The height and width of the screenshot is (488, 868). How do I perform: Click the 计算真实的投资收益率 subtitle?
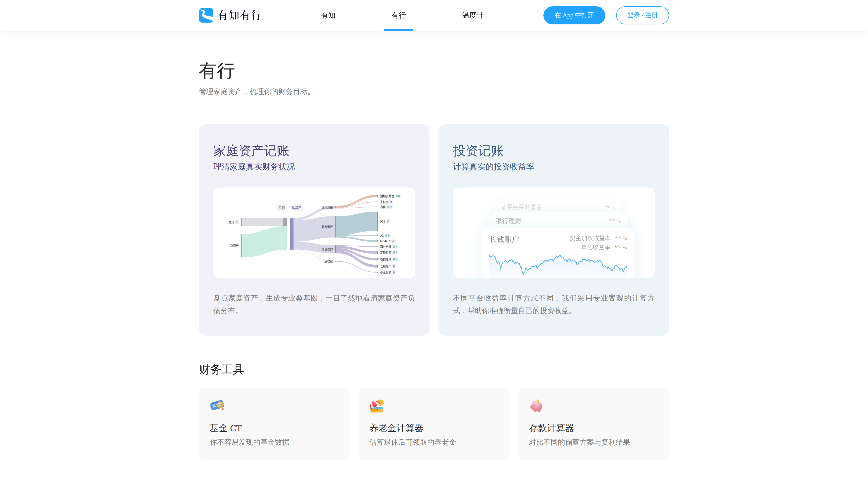[493, 167]
